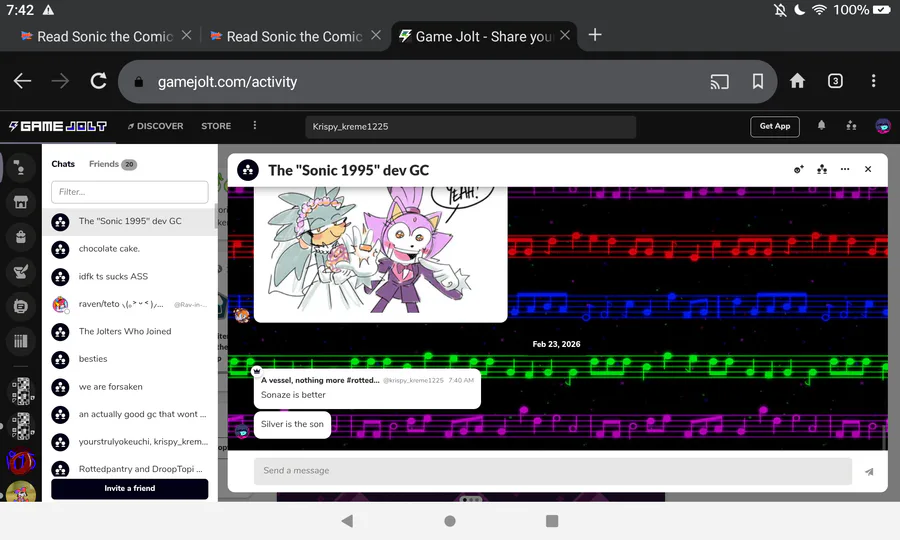Tap the Android home circle button
Viewport: 900px width, 540px height.
coord(450,521)
